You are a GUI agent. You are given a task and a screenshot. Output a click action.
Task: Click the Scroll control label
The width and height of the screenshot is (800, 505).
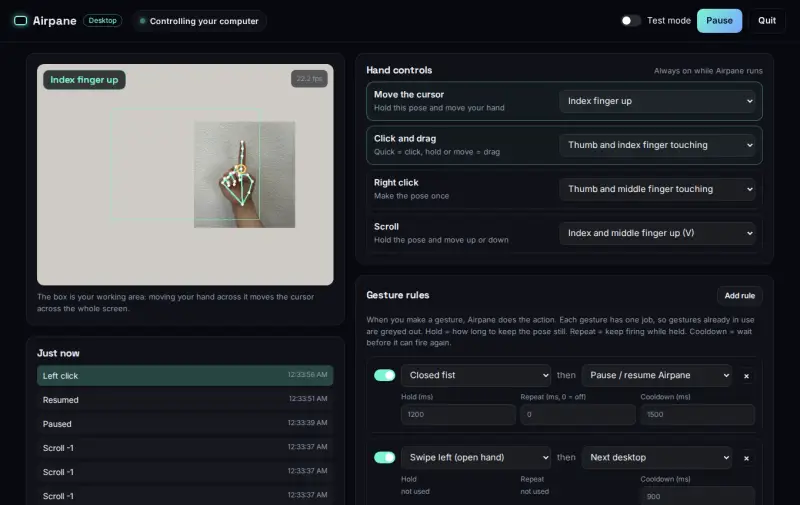point(386,226)
